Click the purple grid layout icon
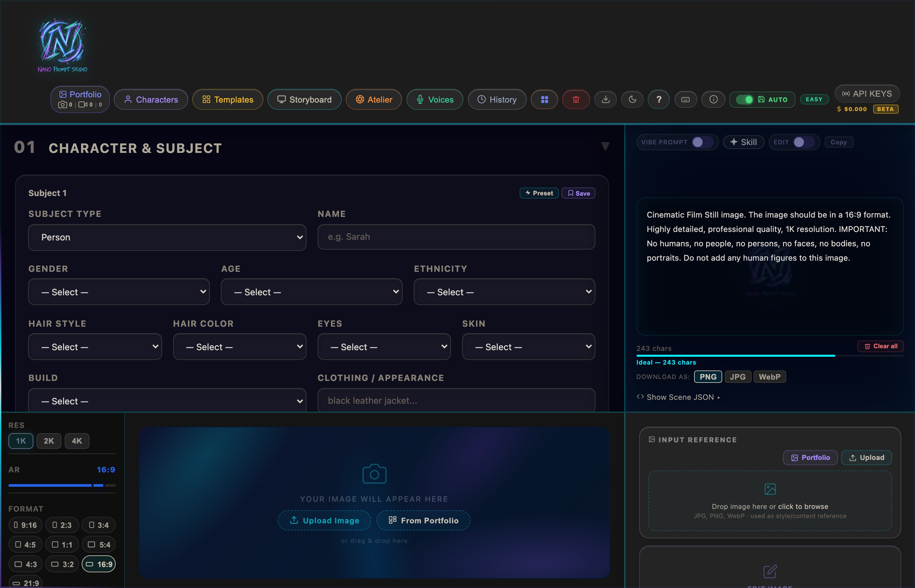The image size is (915, 588). (x=544, y=99)
